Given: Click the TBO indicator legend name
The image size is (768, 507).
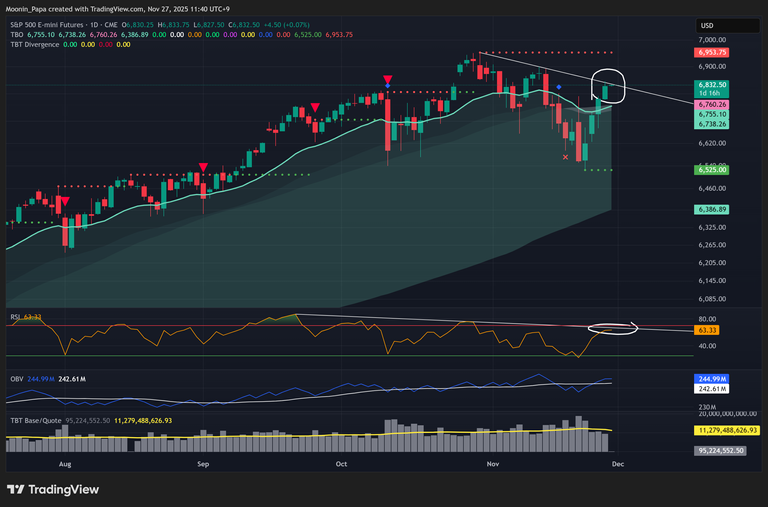Looking at the screenshot, I should point(17,33).
